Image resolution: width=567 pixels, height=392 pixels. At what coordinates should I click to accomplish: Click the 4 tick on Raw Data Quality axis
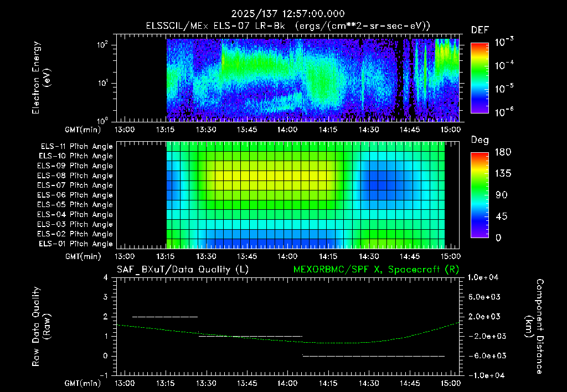(x=105, y=278)
